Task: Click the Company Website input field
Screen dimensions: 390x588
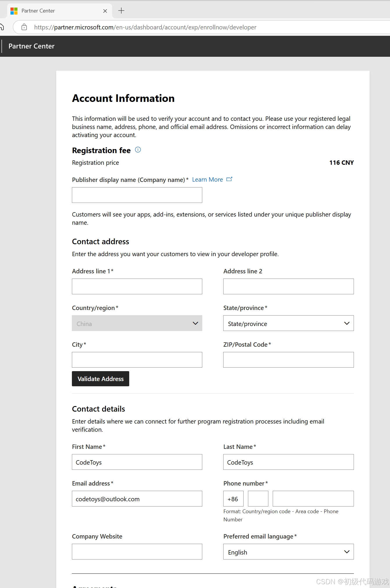Action: tap(137, 552)
